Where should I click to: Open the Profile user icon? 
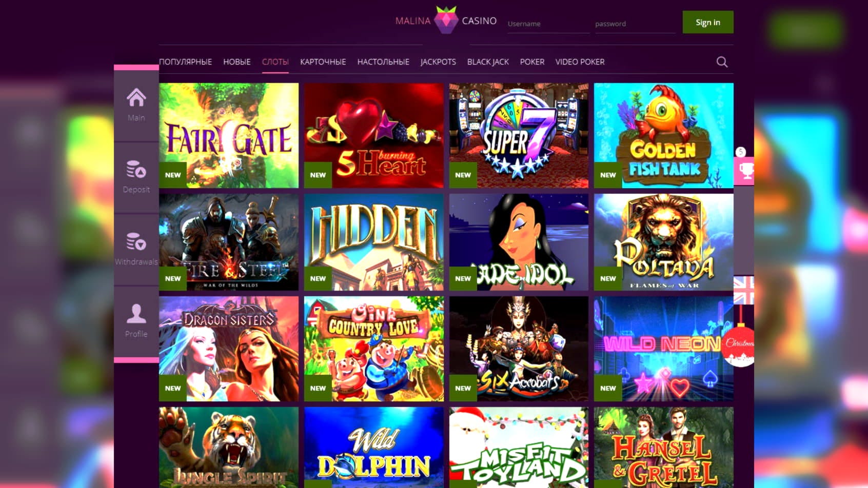click(x=136, y=314)
